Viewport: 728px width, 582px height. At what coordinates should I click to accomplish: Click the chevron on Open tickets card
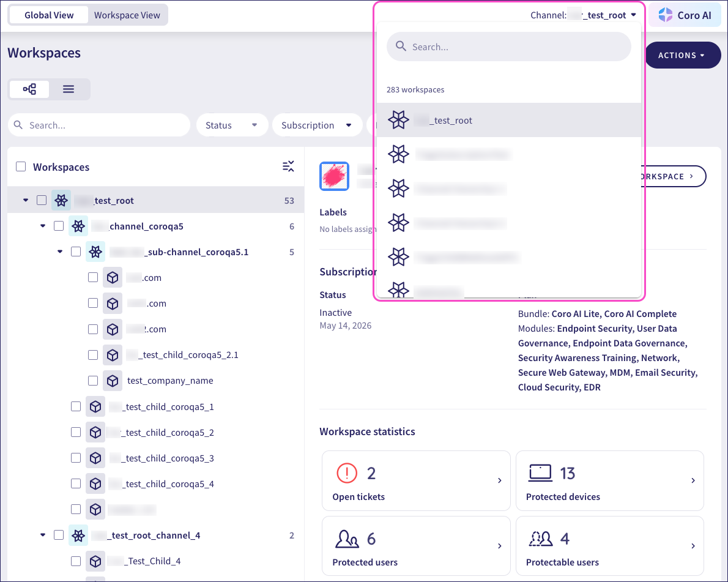(500, 480)
